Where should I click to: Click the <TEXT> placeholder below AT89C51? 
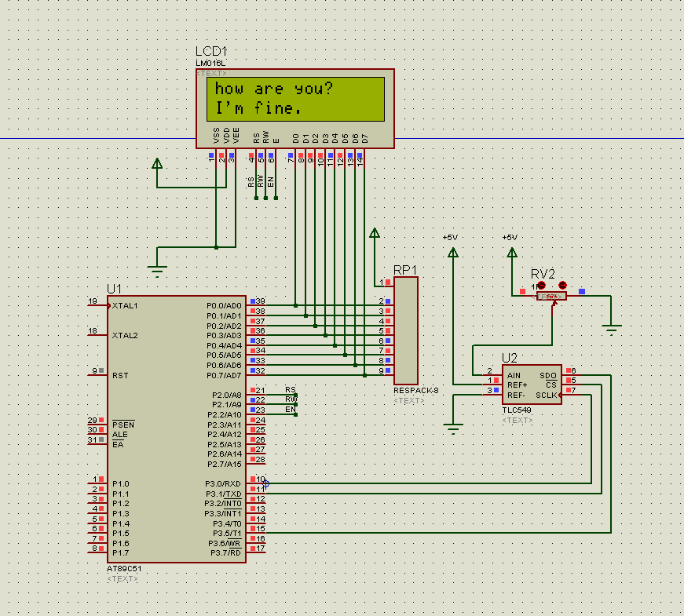[123, 578]
